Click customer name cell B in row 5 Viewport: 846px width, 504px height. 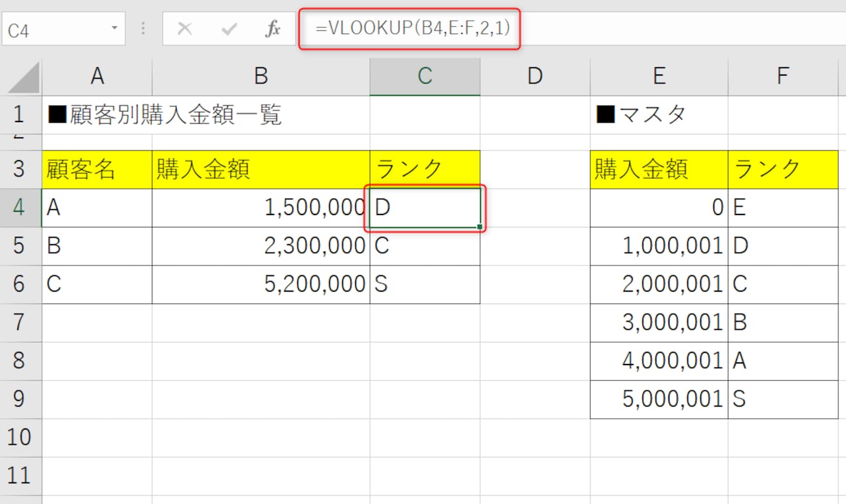97,246
